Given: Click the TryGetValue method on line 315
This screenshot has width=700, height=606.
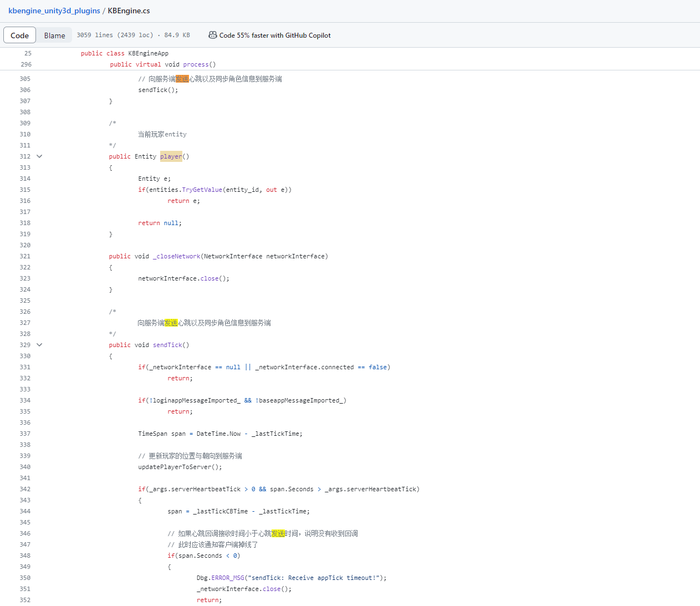Looking at the screenshot, I should (202, 190).
